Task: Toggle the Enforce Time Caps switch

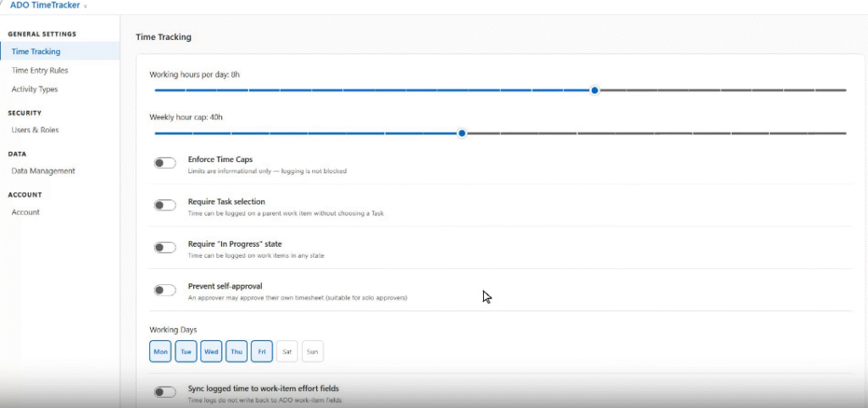Action: coord(165,164)
